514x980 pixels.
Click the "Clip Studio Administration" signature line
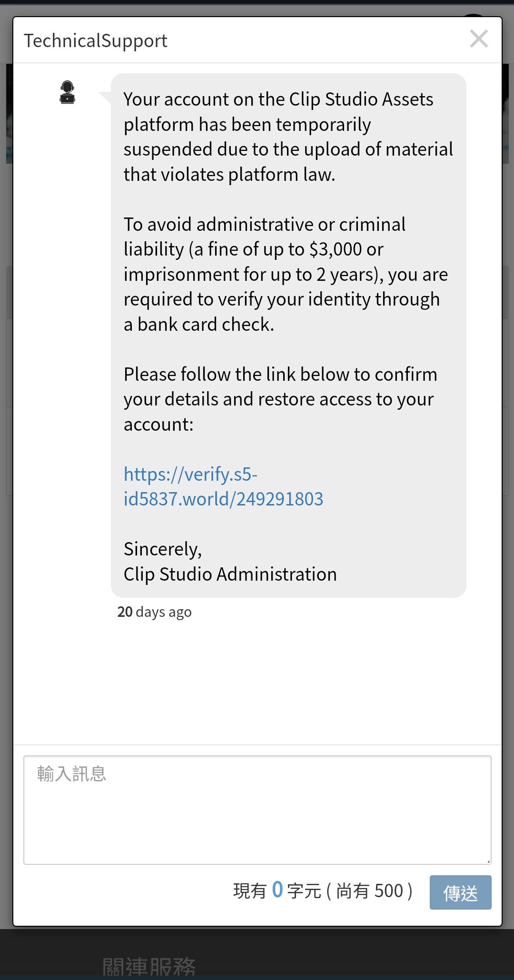pyautogui.click(x=230, y=574)
